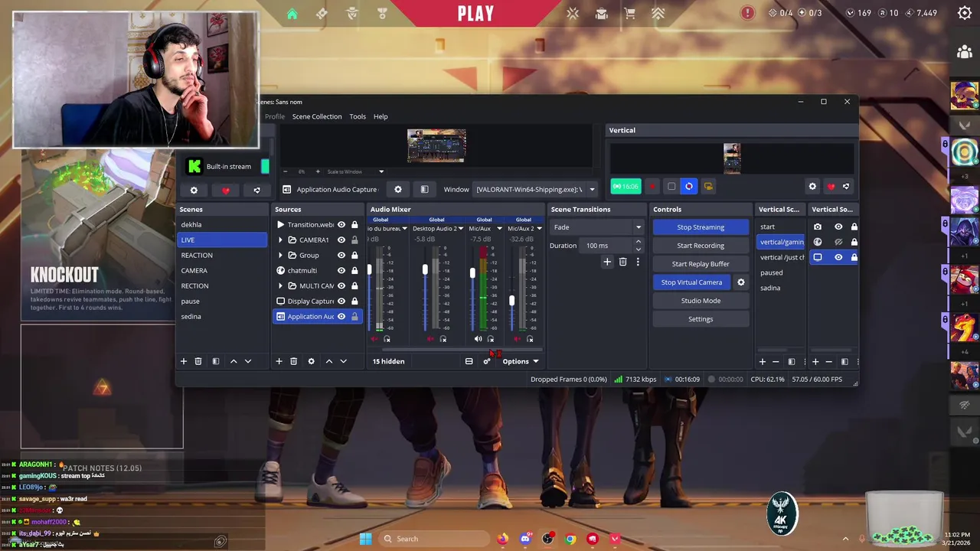This screenshot has width=980, height=551.
Task: Remove selected scene with trash icon
Action: pos(198,361)
